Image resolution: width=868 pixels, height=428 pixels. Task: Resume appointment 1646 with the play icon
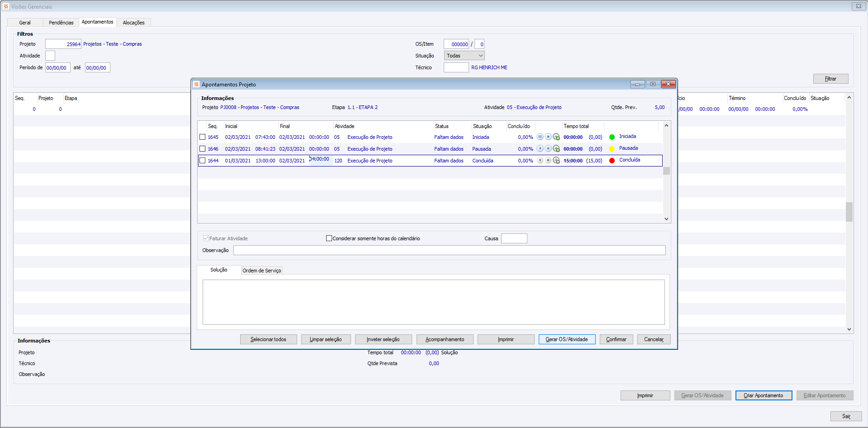pos(540,148)
